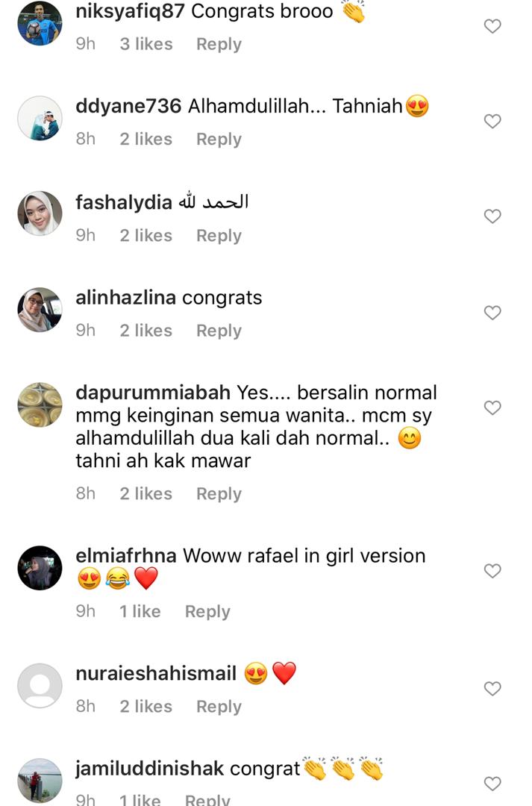Viewport: 532px width, 806px height.
Task: View nuraieshahismail's default avatar profile
Action: coord(40,686)
